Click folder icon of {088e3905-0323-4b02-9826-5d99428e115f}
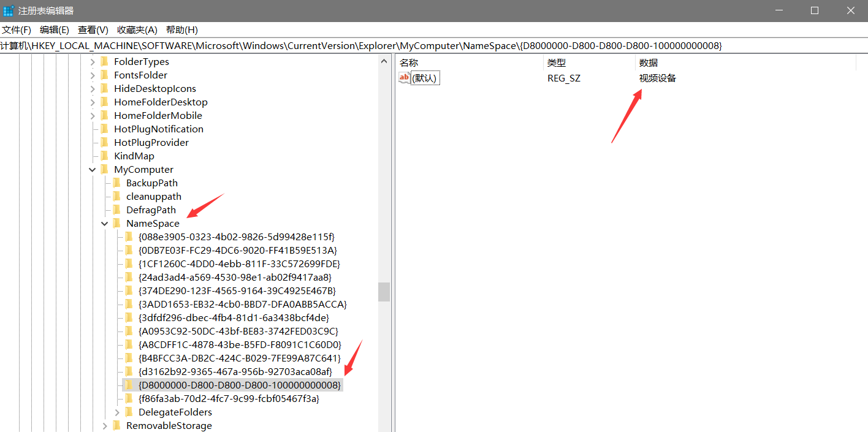The width and height of the screenshot is (868, 432). tap(129, 237)
